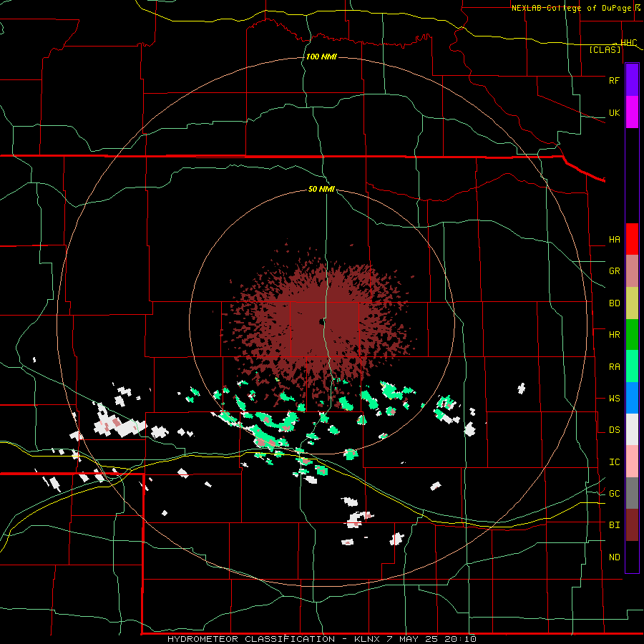Click the 'NEXLAB-College of DuPage' credit text
644x644 pixels.
pos(572,8)
